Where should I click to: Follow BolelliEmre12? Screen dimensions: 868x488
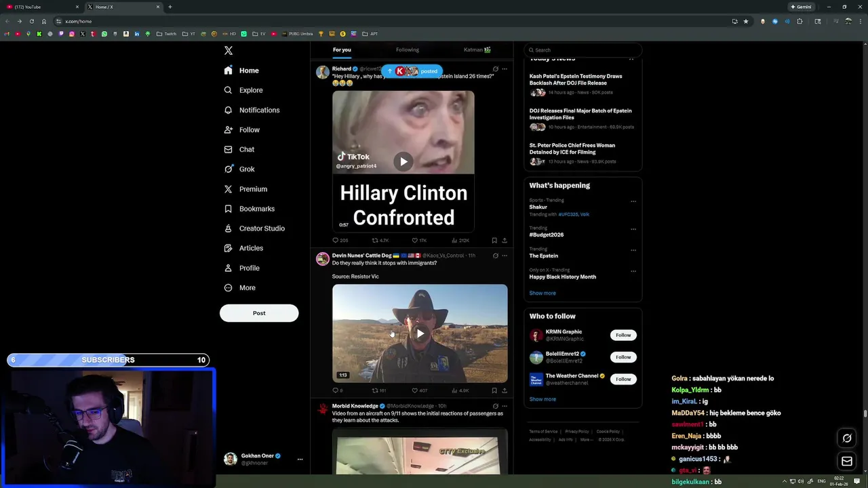click(x=623, y=357)
